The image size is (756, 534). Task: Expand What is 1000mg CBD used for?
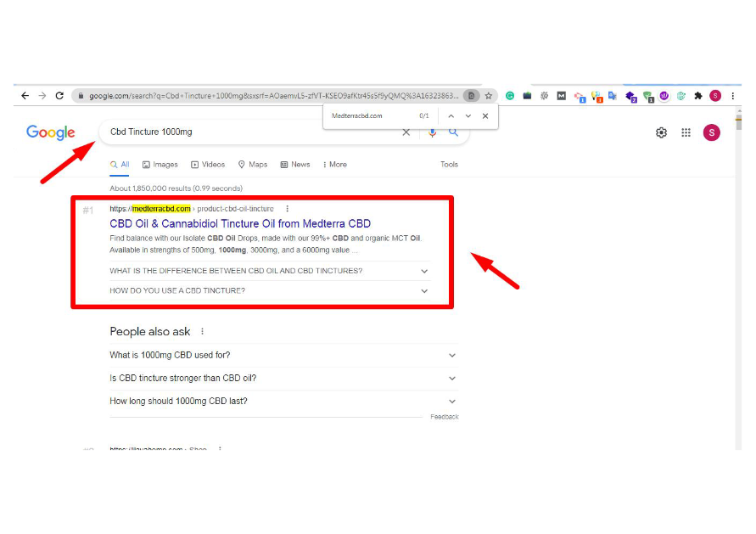[x=283, y=355]
